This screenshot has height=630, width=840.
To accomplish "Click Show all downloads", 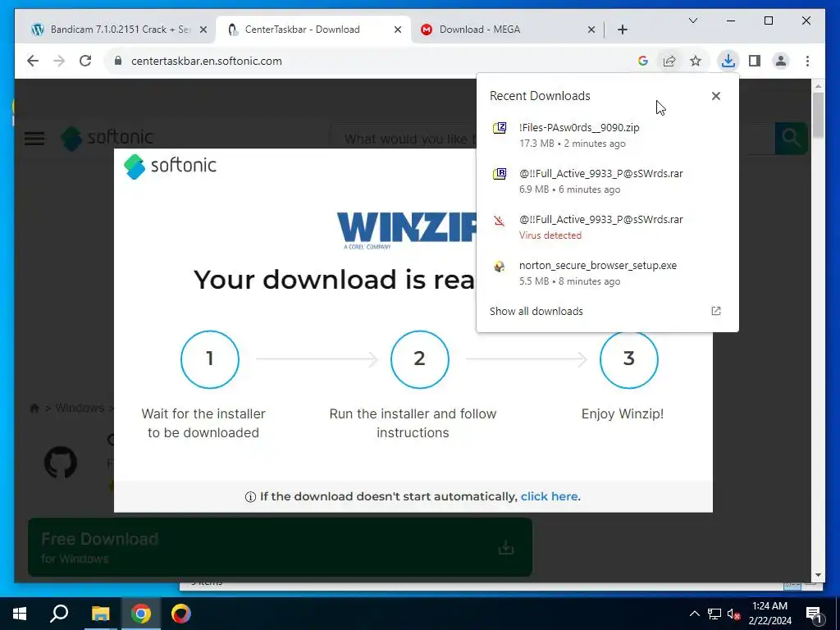I will coord(536,311).
